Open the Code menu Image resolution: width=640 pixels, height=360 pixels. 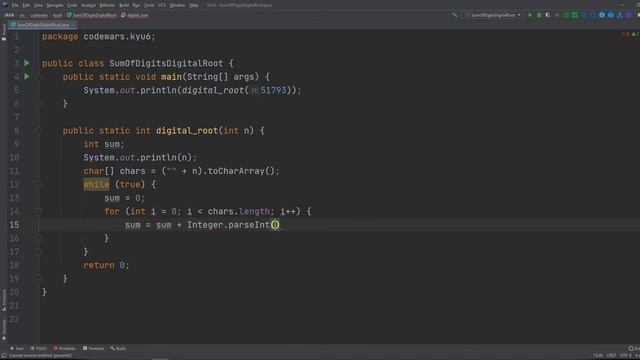(x=72, y=5)
